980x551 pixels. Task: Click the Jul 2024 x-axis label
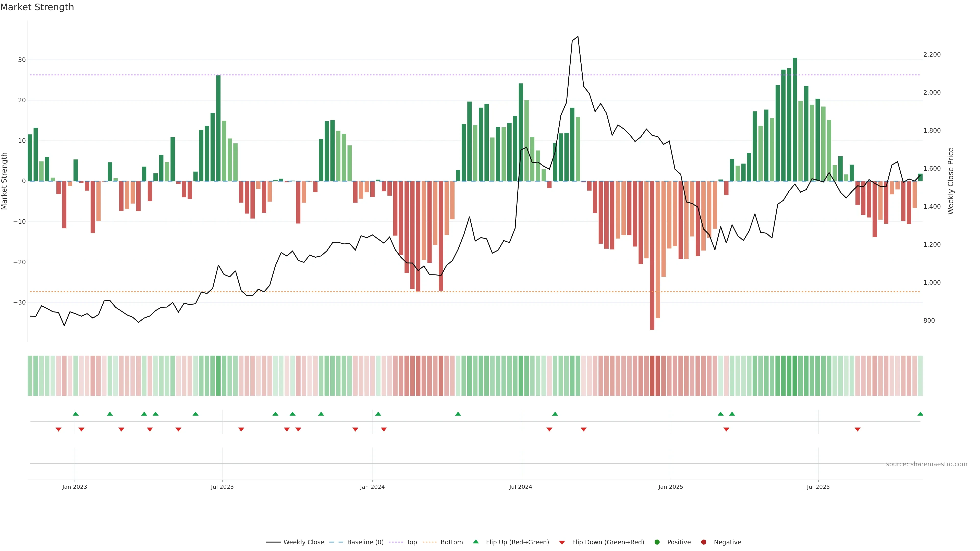(x=520, y=487)
